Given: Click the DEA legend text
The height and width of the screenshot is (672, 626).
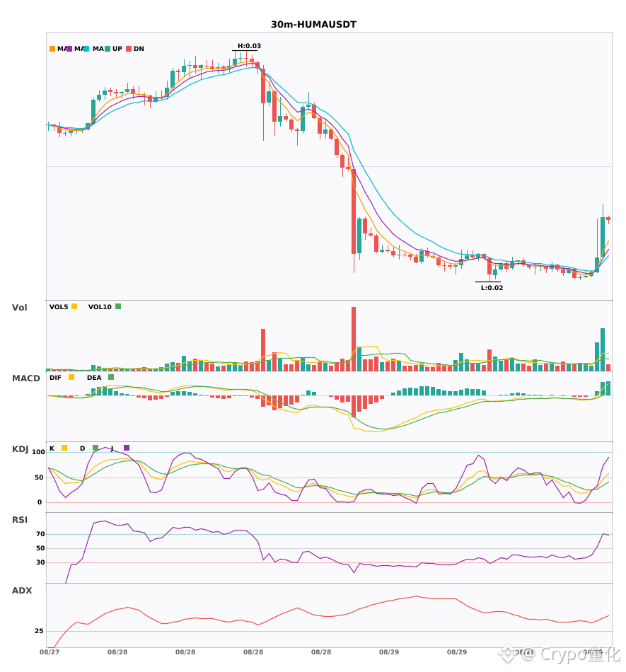Looking at the screenshot, I should 94,378.
